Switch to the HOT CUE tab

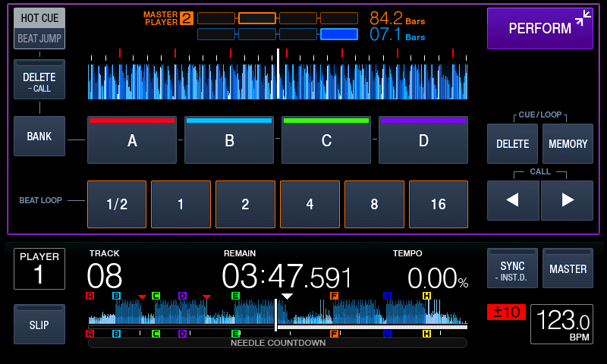(x=39, y=17)
